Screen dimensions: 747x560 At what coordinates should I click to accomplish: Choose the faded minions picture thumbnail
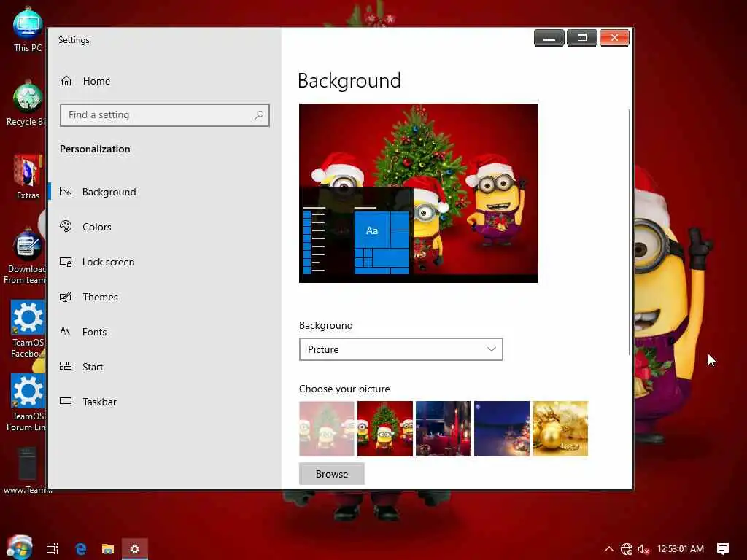click(x=327, y=429)
